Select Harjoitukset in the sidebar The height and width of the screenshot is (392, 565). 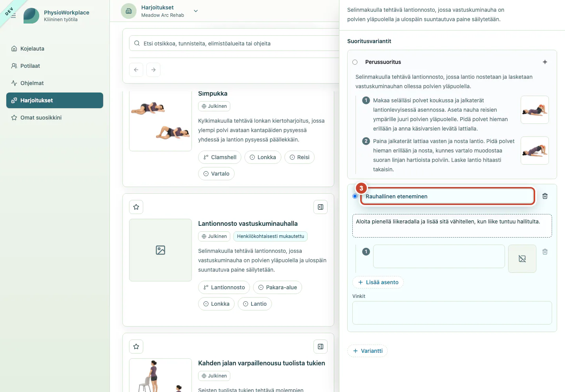click(55, 100)
